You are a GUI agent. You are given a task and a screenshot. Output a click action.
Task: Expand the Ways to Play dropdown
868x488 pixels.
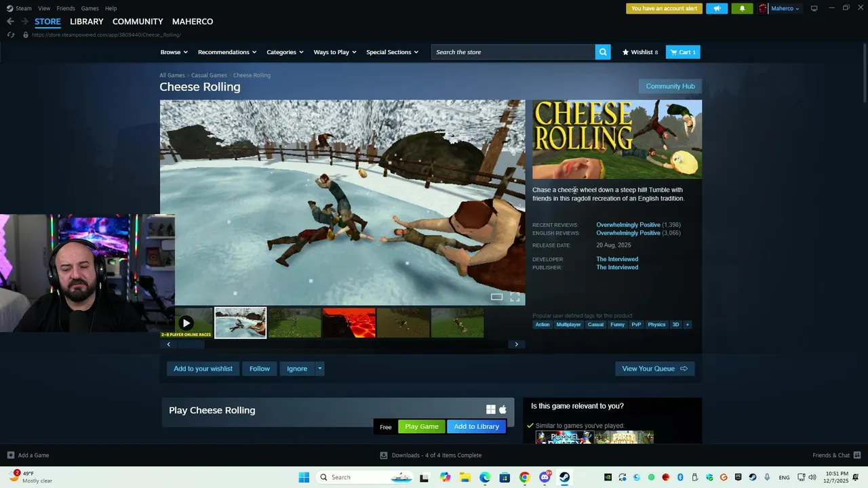[x=335, y=52]
